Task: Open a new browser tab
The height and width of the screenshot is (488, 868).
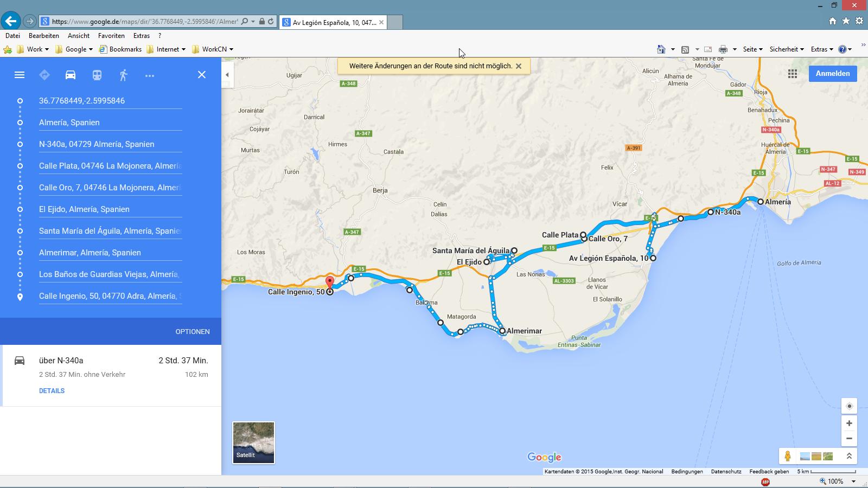Action: click(395, 22)
